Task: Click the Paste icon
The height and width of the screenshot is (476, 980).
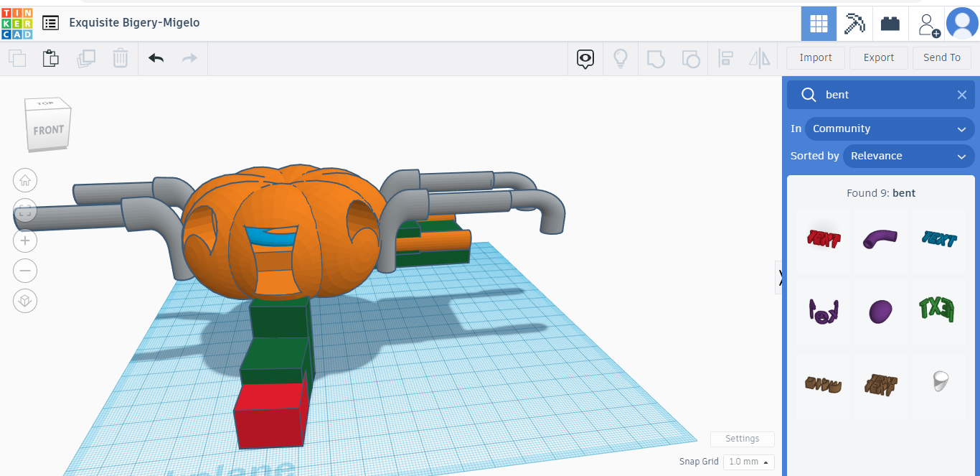Action: (x=50, y=58)
